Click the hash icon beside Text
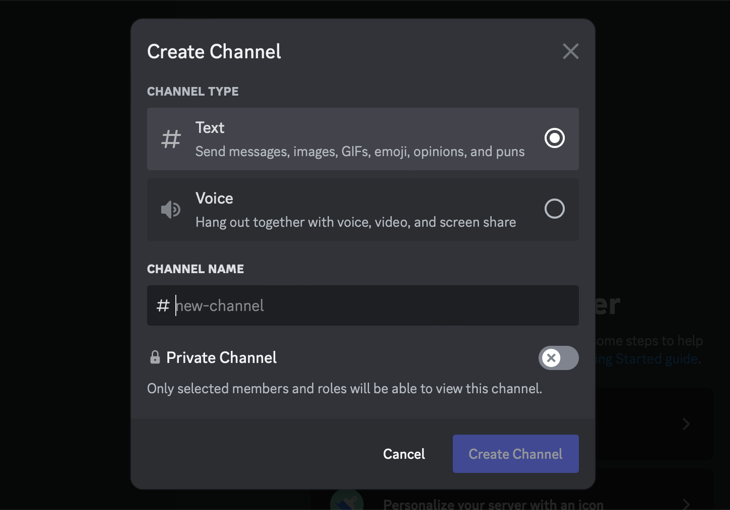 [x=171, y=139]
